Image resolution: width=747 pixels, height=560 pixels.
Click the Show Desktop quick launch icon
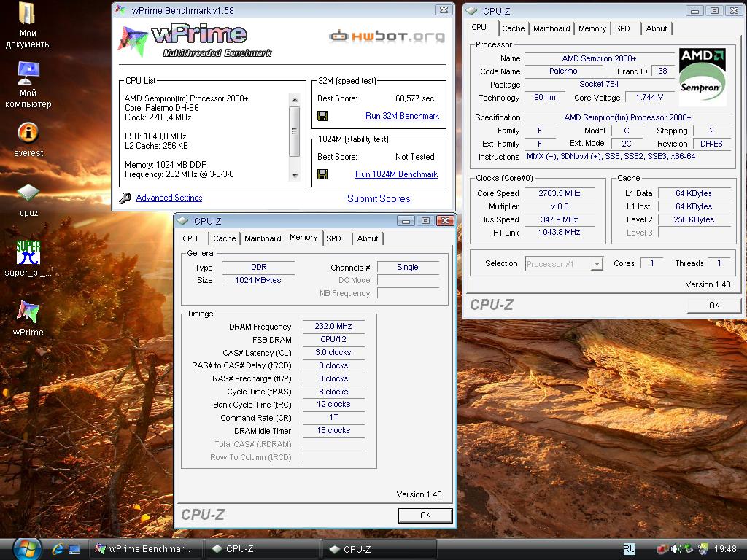[74, 549]
